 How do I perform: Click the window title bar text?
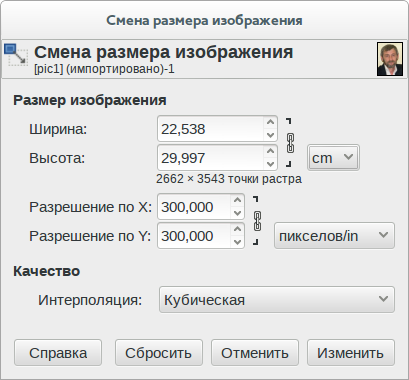point(204,20)
